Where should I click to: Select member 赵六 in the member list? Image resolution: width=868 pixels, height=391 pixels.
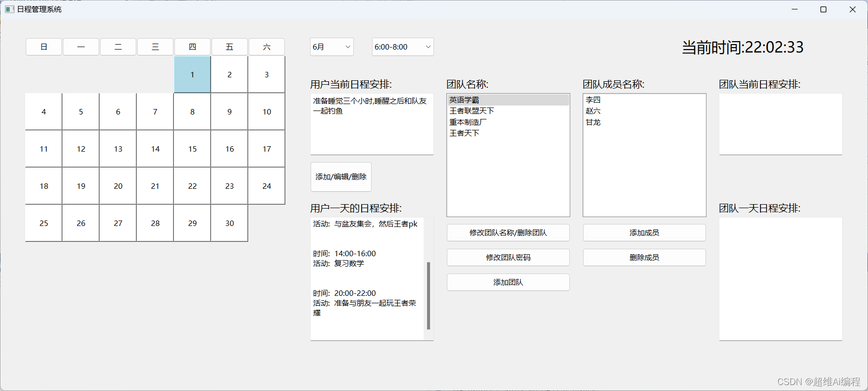pyautogui.click(x=645, y=111)
